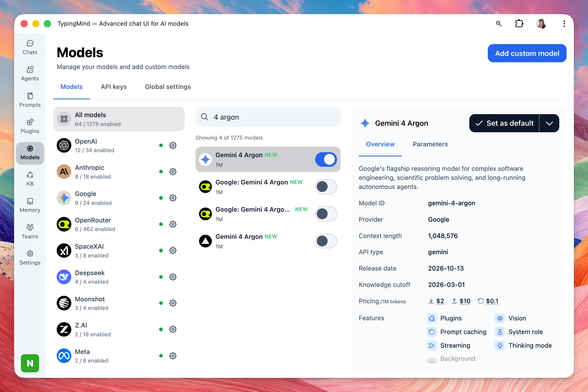Open the three-dot overflow menu

click(x=564, y=24)
